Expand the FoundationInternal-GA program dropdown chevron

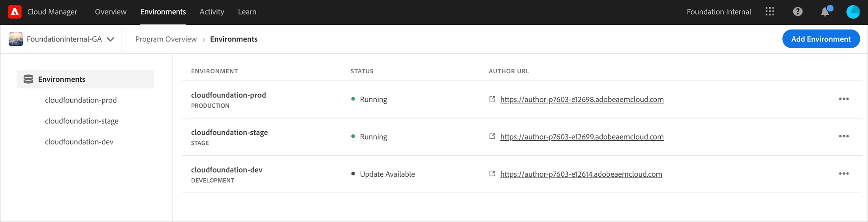coord(111,39)
